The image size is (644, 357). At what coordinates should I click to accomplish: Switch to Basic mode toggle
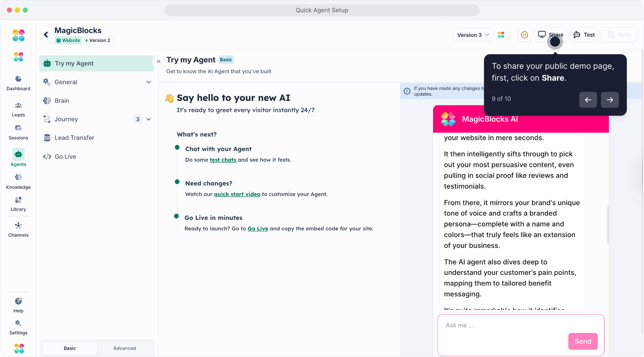[70, 348]
